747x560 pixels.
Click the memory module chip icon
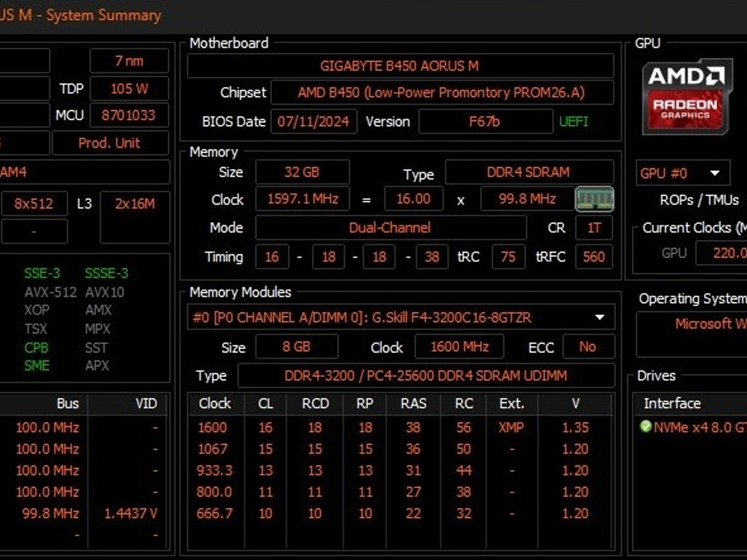click(x=595, y=199)
